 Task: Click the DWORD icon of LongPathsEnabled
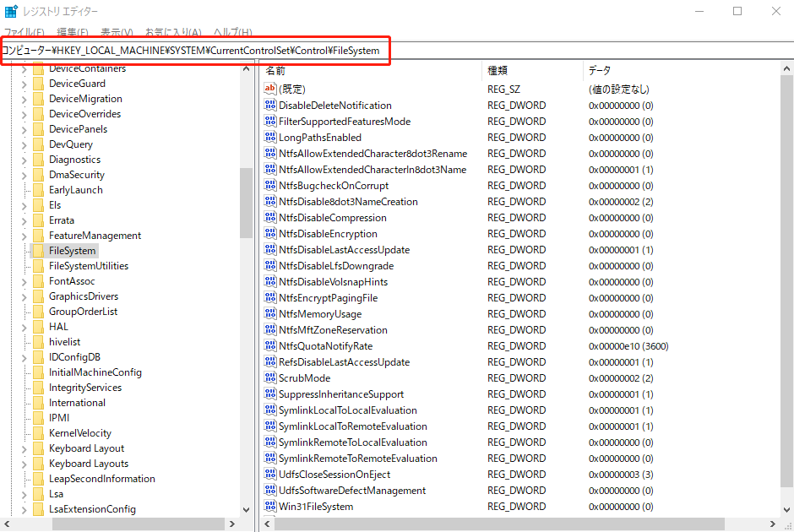(270, 137)
